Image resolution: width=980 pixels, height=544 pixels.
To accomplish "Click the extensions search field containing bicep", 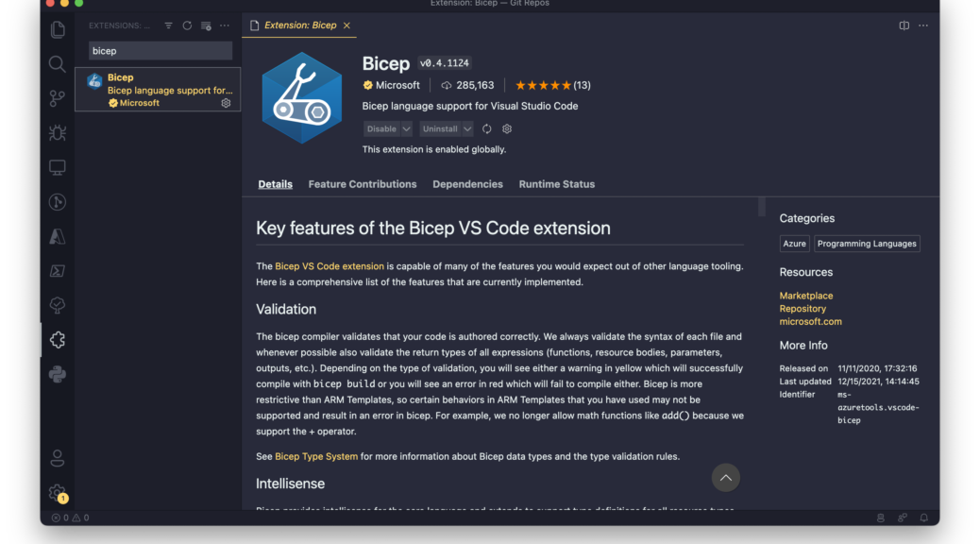I will pyautogui.click(x=160, y=51).
